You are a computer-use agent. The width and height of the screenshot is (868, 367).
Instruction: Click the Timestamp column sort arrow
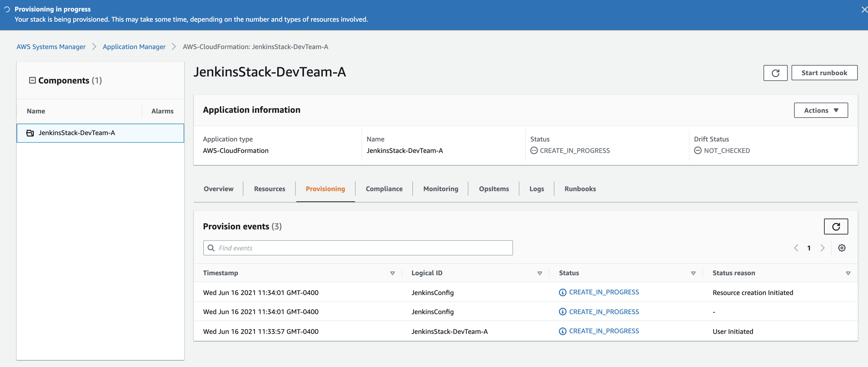(393, 273)
